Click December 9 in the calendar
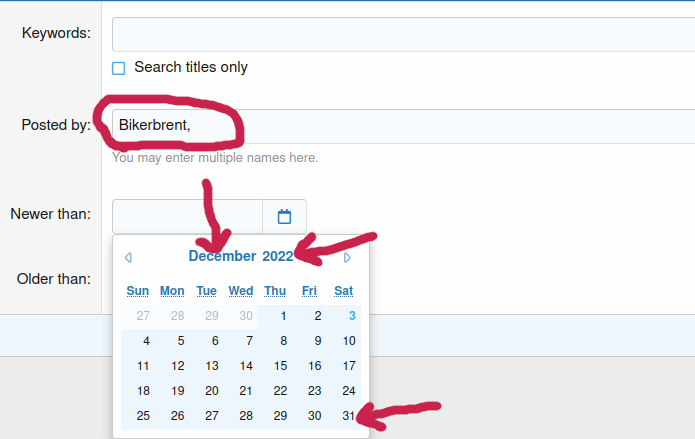This screenshot has height=439, width=695. (317, 341)
